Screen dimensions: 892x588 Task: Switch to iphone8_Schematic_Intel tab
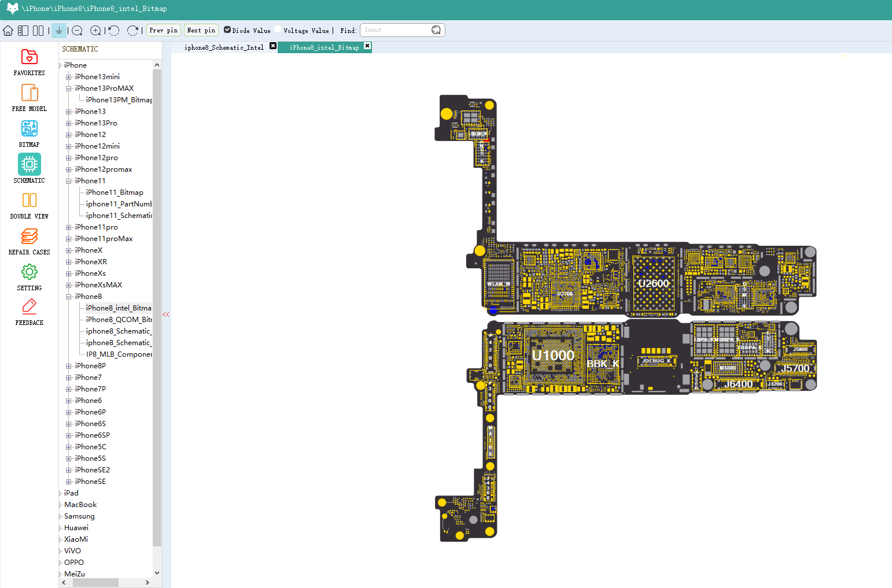[224, 47]
